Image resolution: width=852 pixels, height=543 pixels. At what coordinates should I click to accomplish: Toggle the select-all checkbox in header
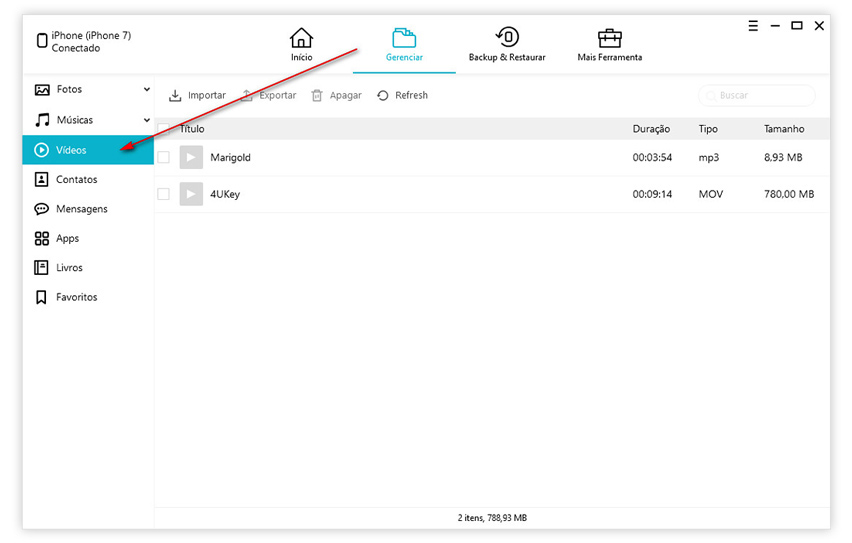coord(164,129)
